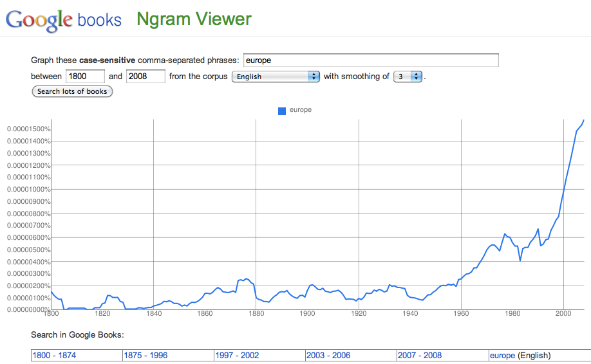This screenshot has height=364, width=591.
Task: Click the blue europe legend swatch
Action: [x=282, y=111]
